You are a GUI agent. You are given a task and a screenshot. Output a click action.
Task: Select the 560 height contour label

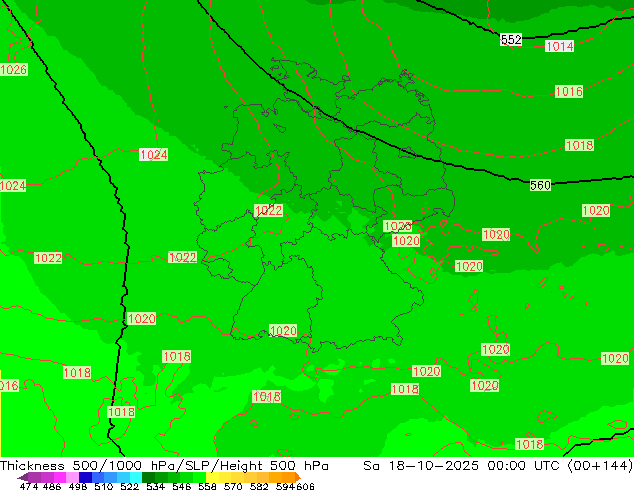coord(540,185)
